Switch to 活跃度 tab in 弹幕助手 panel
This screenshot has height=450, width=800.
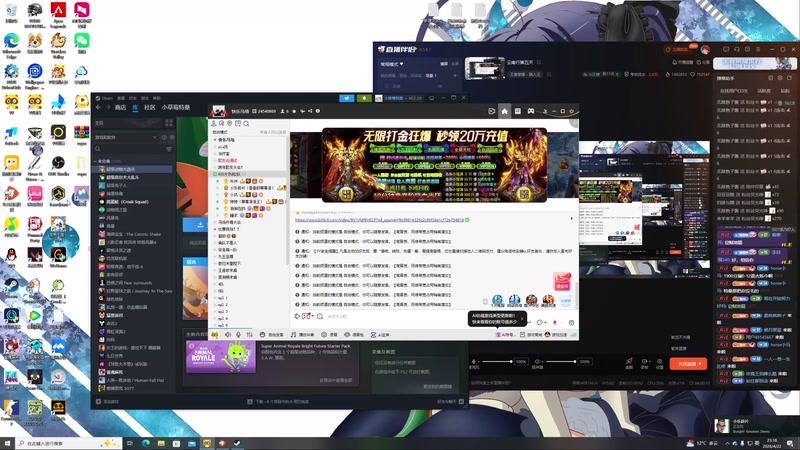tap(764, 91)
